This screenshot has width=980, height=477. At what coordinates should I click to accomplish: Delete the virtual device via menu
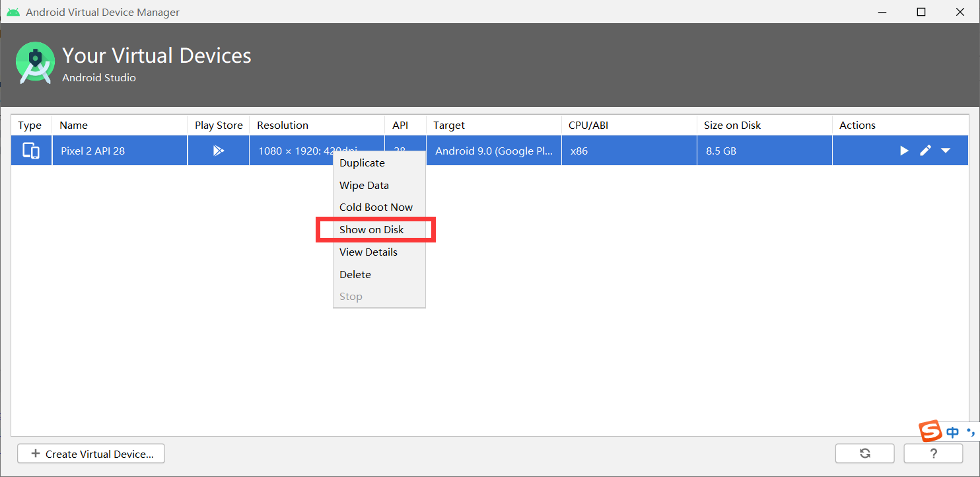click(x=355, y=274)
